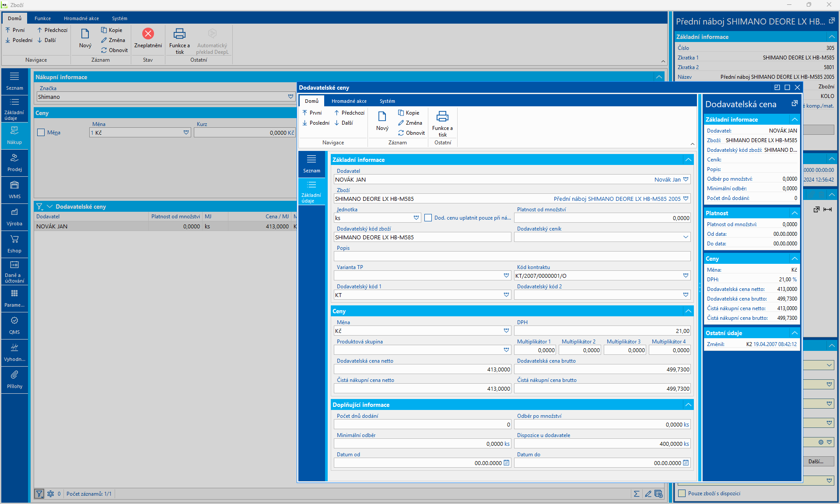Click Nový record icon in Dodavatelské ceny dialog
Screen dimensions: 840x504
[382, 117]
